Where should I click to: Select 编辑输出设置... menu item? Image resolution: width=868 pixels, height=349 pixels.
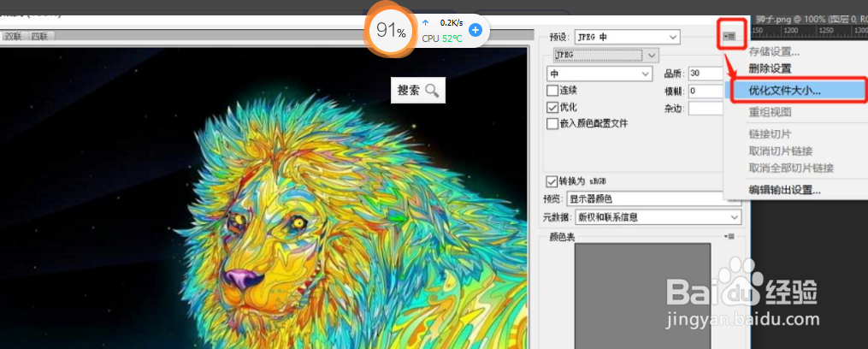pos(784,189)
